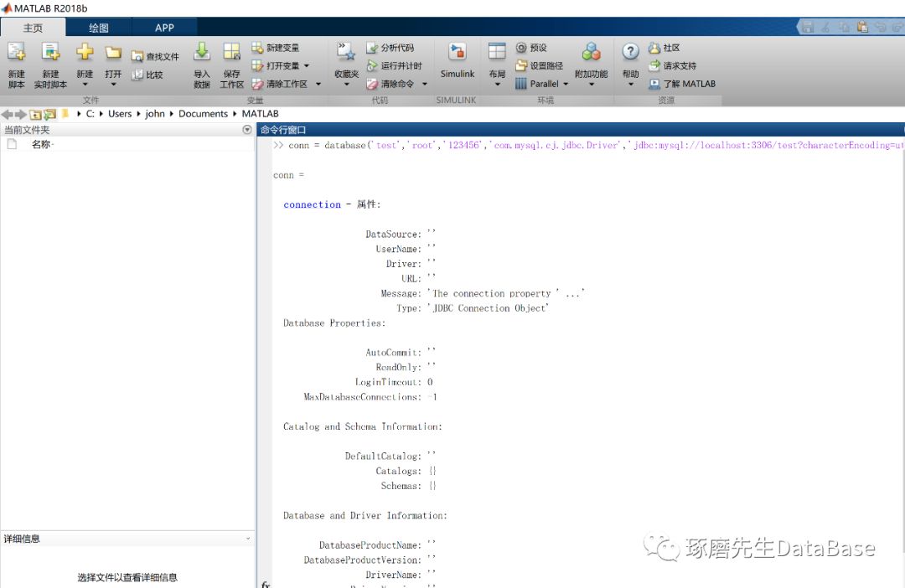Switch to the 绘图 tab
905x588 pixels.
[x=99, y=28]
